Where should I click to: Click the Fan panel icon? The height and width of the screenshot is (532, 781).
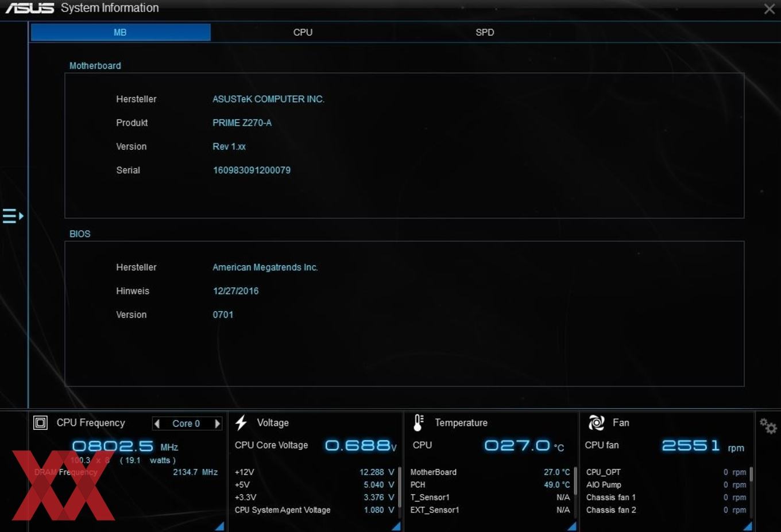click(596, 423)
